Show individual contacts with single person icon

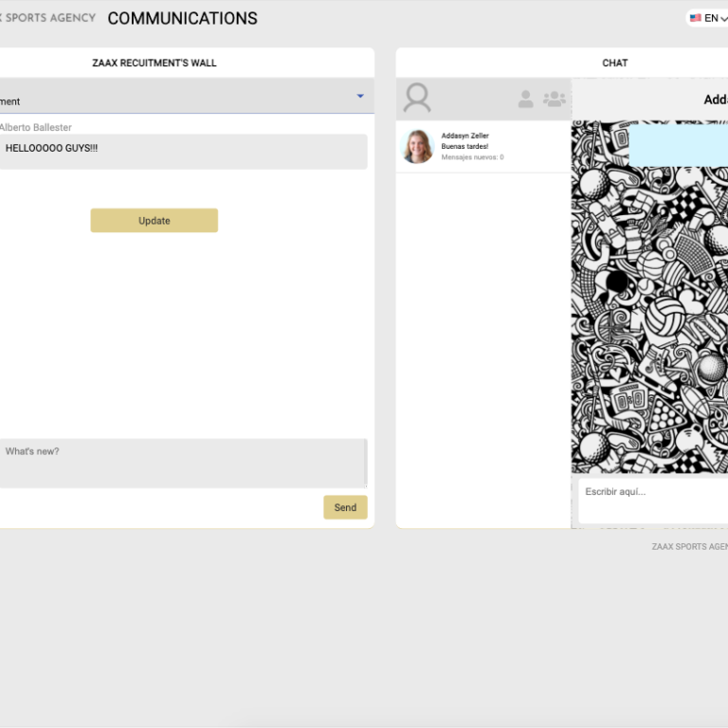(x=525, y=99)
